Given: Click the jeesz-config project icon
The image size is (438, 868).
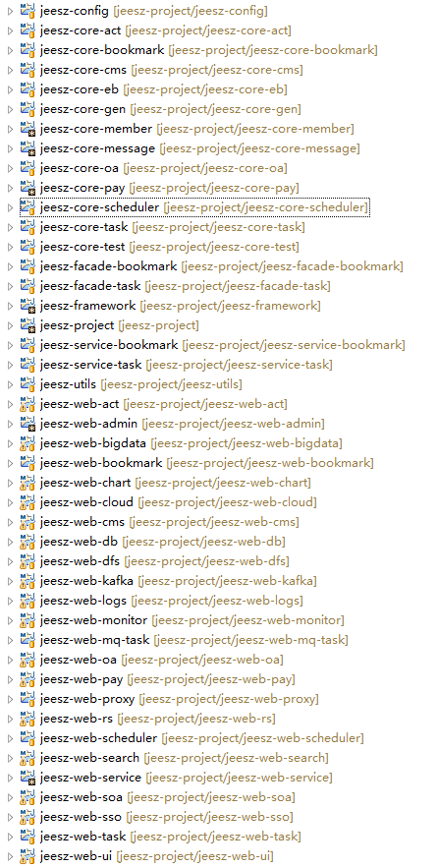Looking at the screenshot, I should [x=27, y=11].
